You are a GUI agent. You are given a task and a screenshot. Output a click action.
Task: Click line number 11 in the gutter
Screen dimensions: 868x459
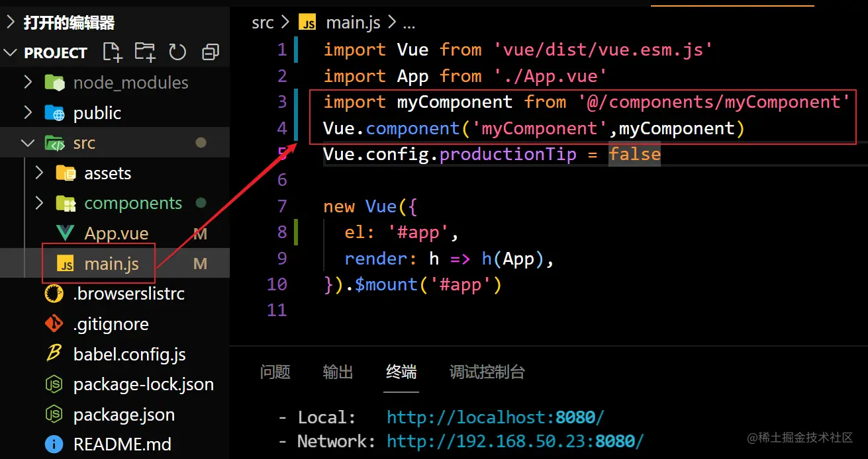(x=277, y=310)
